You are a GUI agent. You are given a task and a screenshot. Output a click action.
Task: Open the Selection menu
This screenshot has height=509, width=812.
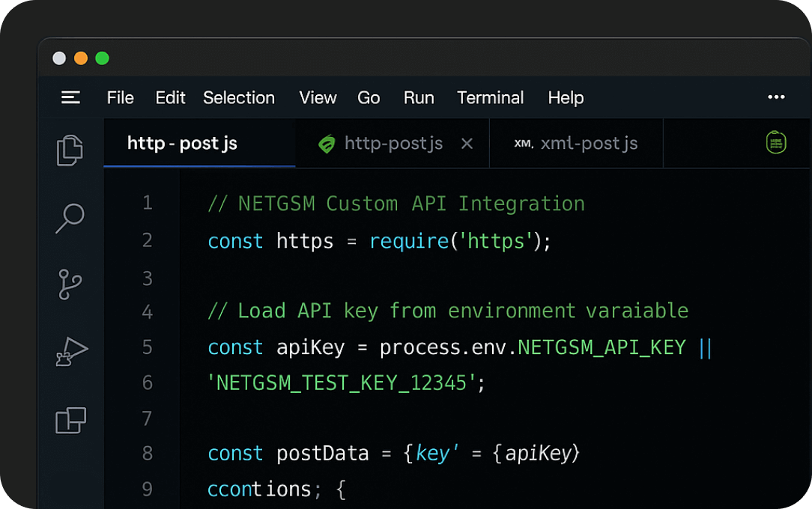(x=239, y=97)
